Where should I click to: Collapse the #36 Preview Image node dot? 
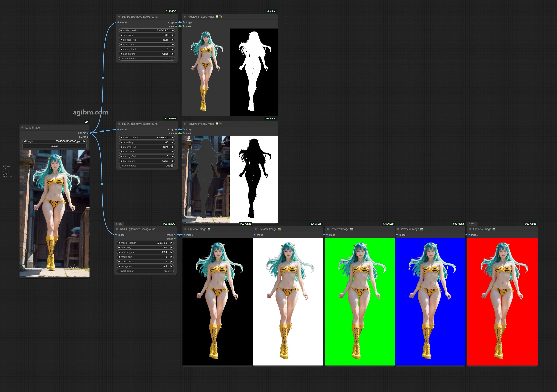point(328,229)
